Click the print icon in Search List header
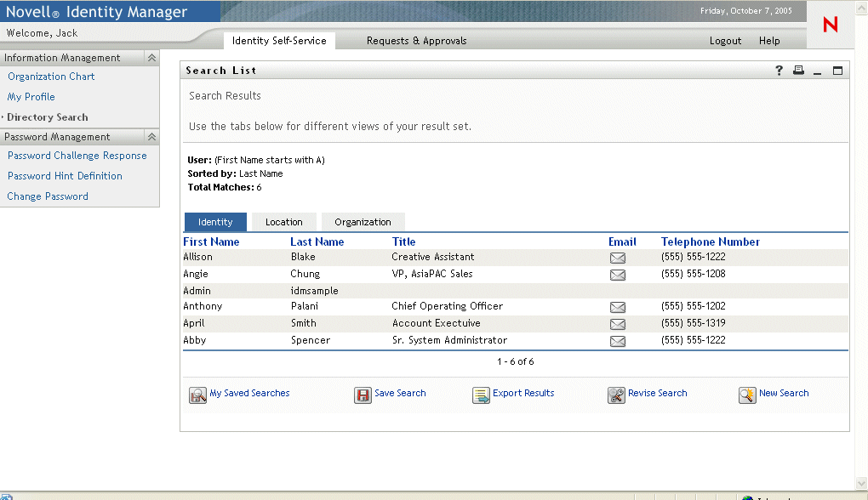The height and width of the screenshot is (500, 868). (798, 71)
